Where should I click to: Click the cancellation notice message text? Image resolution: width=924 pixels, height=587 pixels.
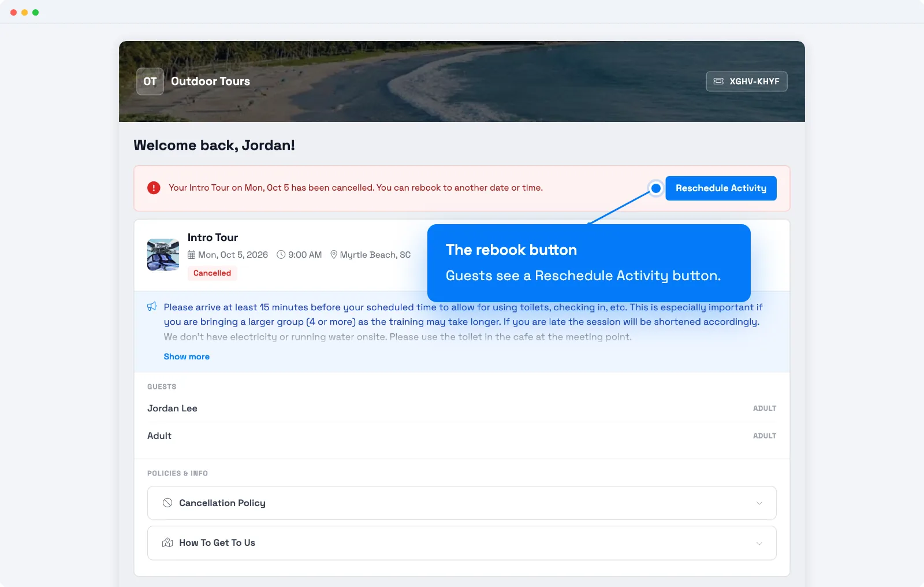[356, 188]
